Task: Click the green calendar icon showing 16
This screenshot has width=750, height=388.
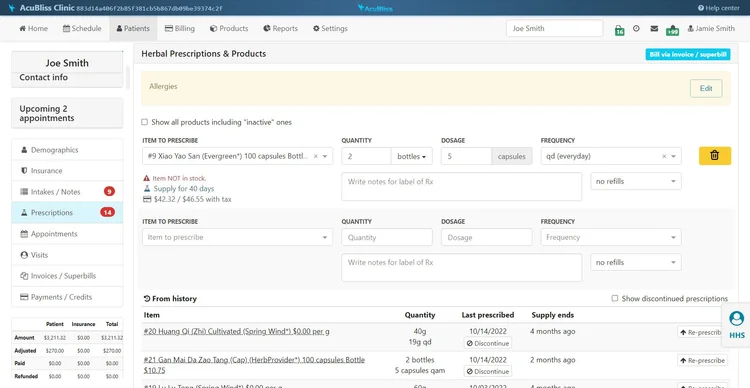Action: point(619,30)
